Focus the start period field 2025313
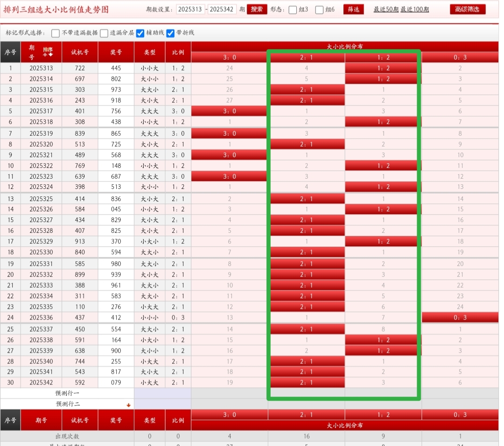The image size is (504, 446). click(190, 9)
